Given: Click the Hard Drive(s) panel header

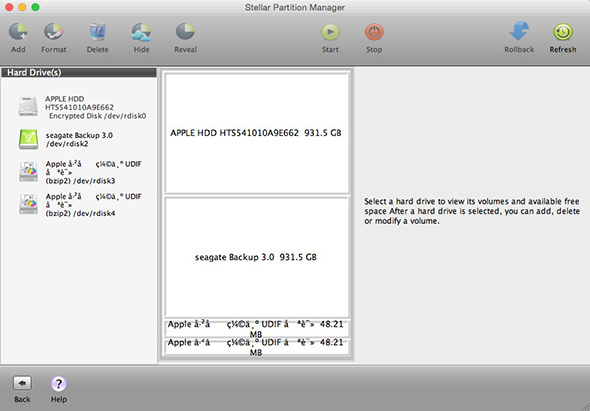Looking at the screenshot, I should [x=79, y=72].
